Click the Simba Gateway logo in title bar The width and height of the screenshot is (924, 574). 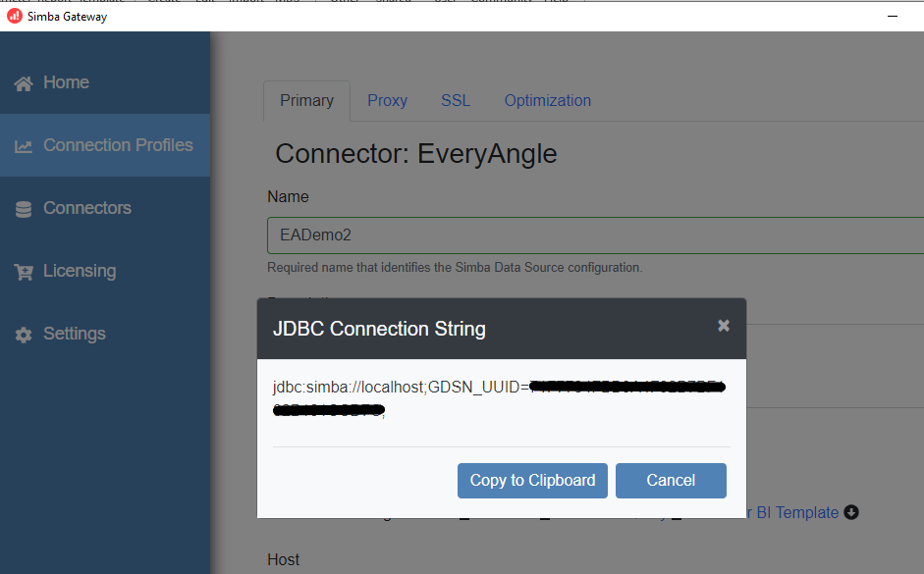(x=15, y=16)
